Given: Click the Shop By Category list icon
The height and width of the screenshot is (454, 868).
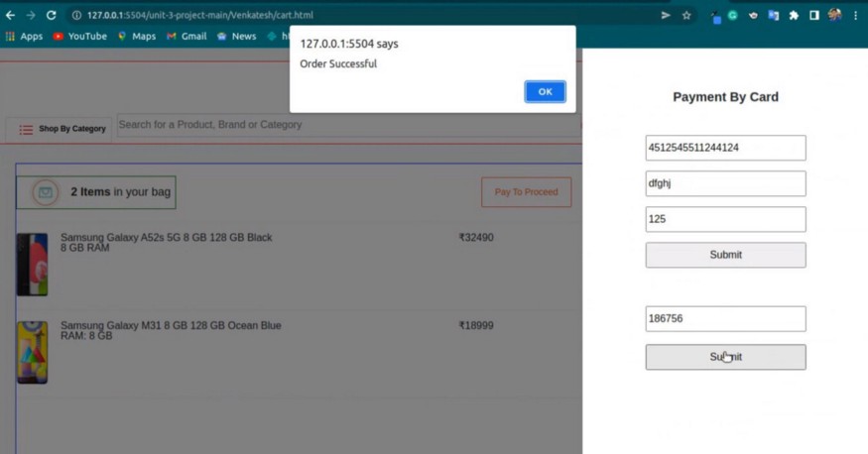Looking at the screenshot, I should (x=26, y=130).
